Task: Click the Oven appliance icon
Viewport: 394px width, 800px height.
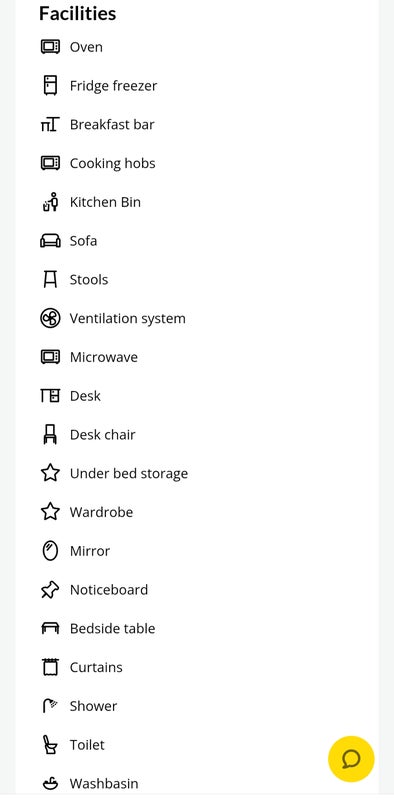Action: (x=50, y=47)
